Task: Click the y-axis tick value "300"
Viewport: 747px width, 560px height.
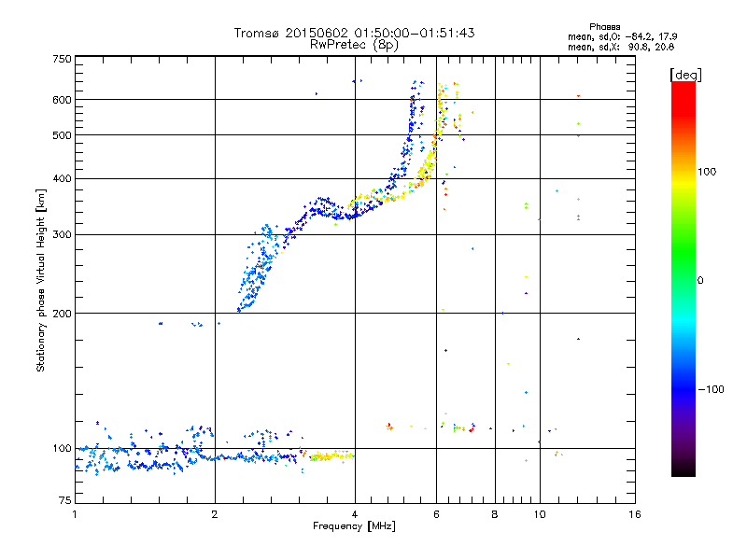Action: pos(62,235)
